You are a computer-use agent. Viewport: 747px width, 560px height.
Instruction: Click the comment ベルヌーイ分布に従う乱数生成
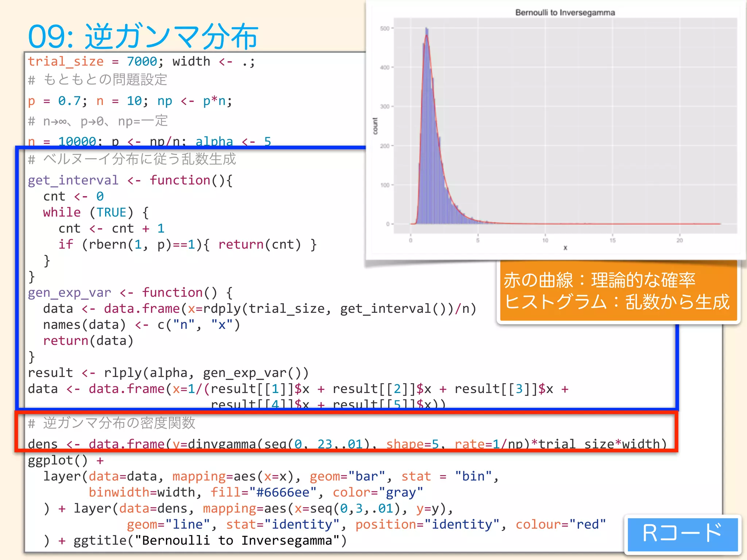click(x=132, y=159)
